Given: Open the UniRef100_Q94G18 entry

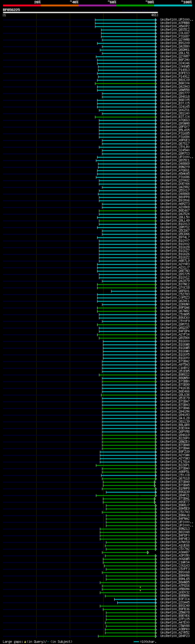Looking at the screenshot, I should click(175, 97).
